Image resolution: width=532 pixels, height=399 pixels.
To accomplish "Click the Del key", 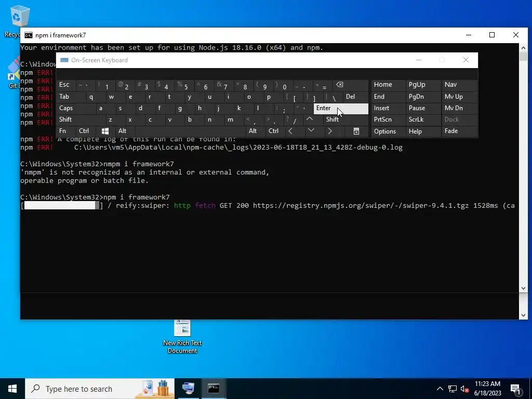I will (355, 97).
